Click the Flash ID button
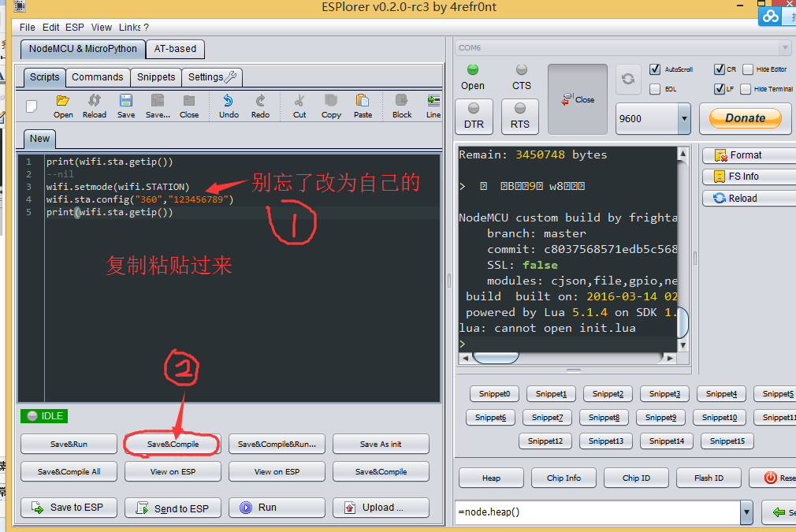 click(709, 478)
